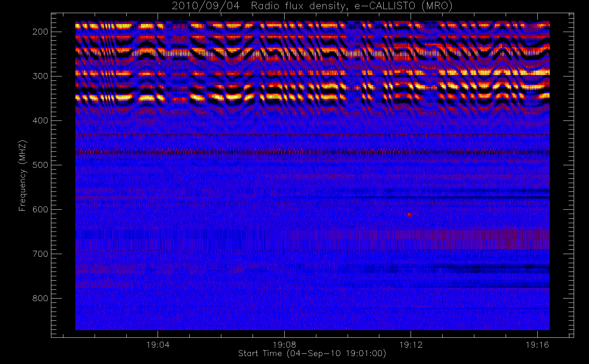
Task: Click the 200 frequency tick label
Action: (40, 32)
